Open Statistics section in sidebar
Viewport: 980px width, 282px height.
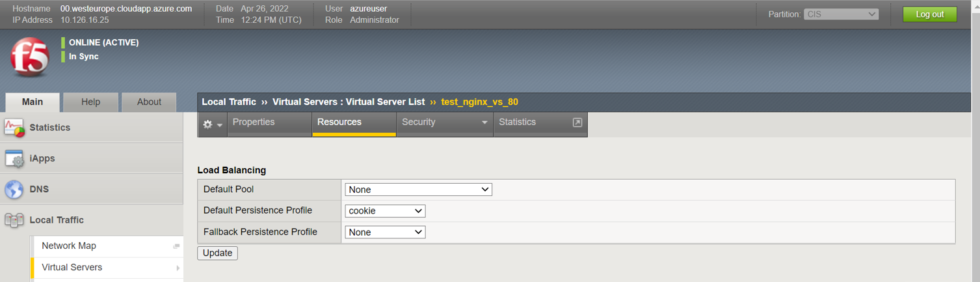coord(91,128)
